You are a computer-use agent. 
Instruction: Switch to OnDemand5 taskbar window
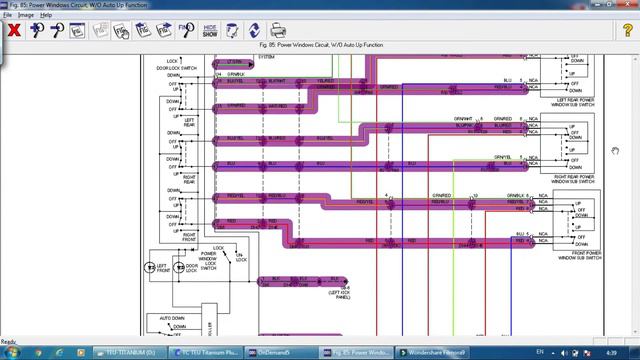click(x=282, y=353)
